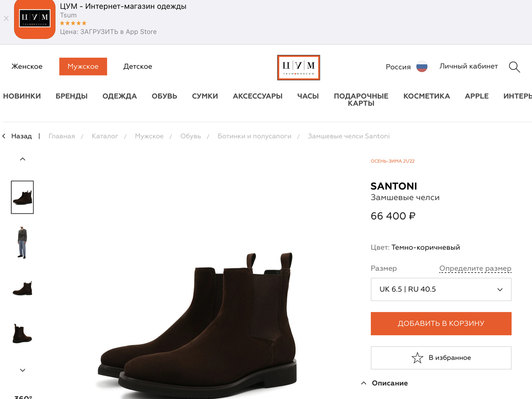Open the Определите размер link

click(475, 268)
